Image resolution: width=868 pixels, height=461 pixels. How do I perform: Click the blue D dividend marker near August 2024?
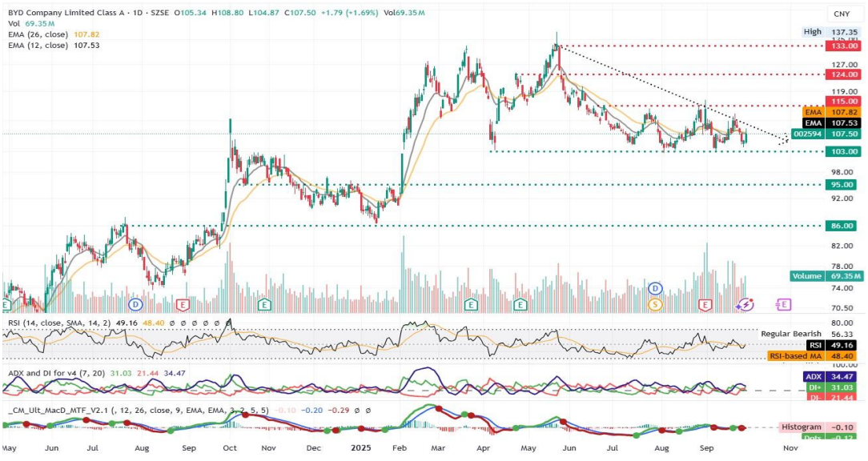click(136, 304)
